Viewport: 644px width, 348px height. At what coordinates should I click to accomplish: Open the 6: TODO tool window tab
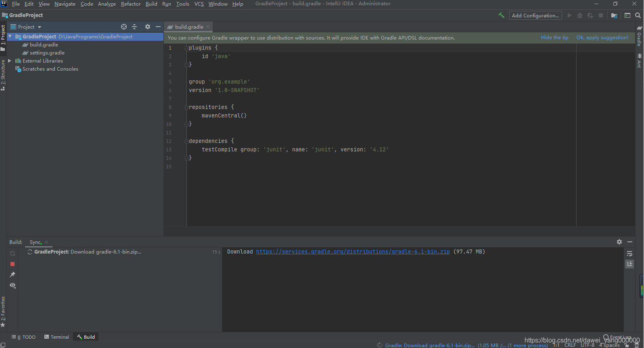pos(23,337)
